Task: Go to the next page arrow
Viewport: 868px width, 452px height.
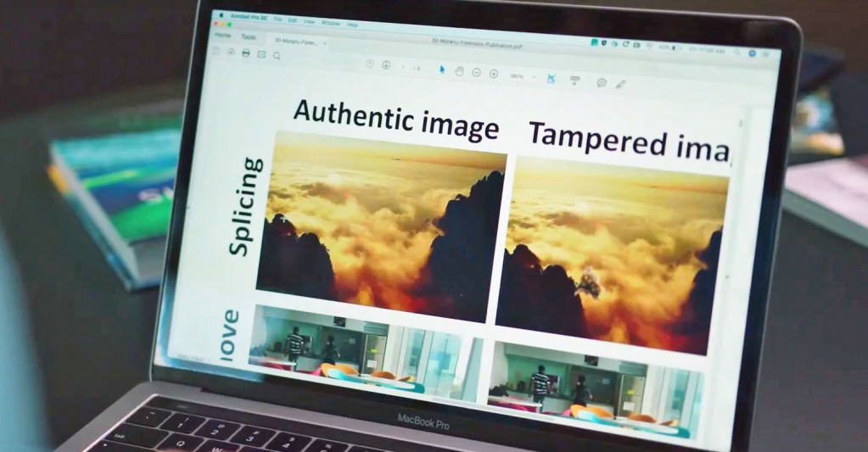Action: (x=386, y=64)
